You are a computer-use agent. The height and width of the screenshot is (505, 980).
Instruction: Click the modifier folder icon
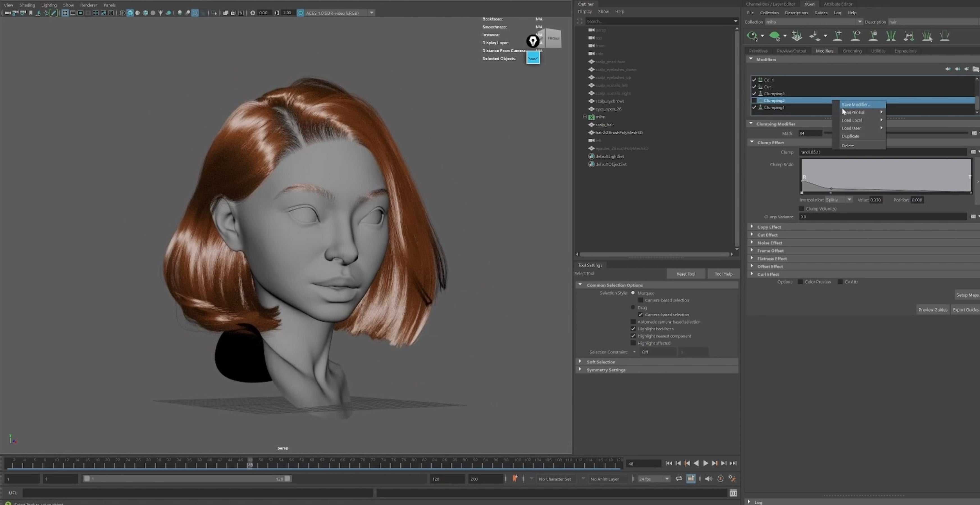click(976, 69)
